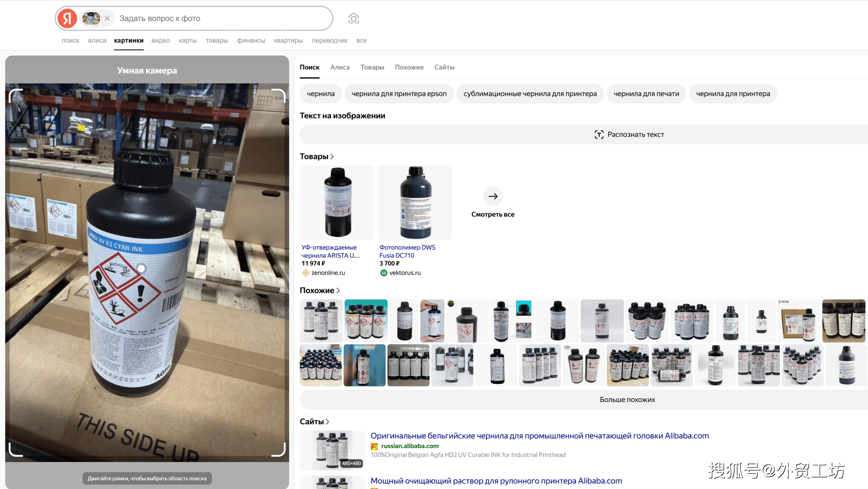Click the Yandex logo icon
The height and width of the screenshot is (489, 868).
[67, 18]
